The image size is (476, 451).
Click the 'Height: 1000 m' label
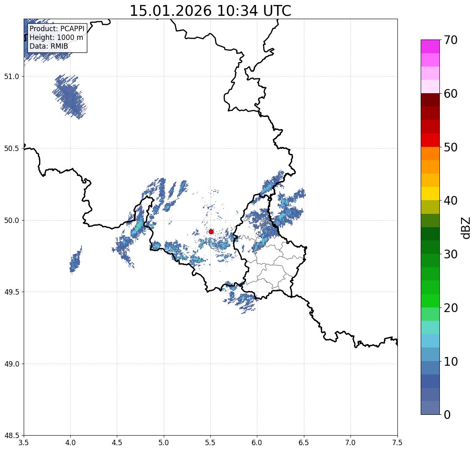click(56, 38)
